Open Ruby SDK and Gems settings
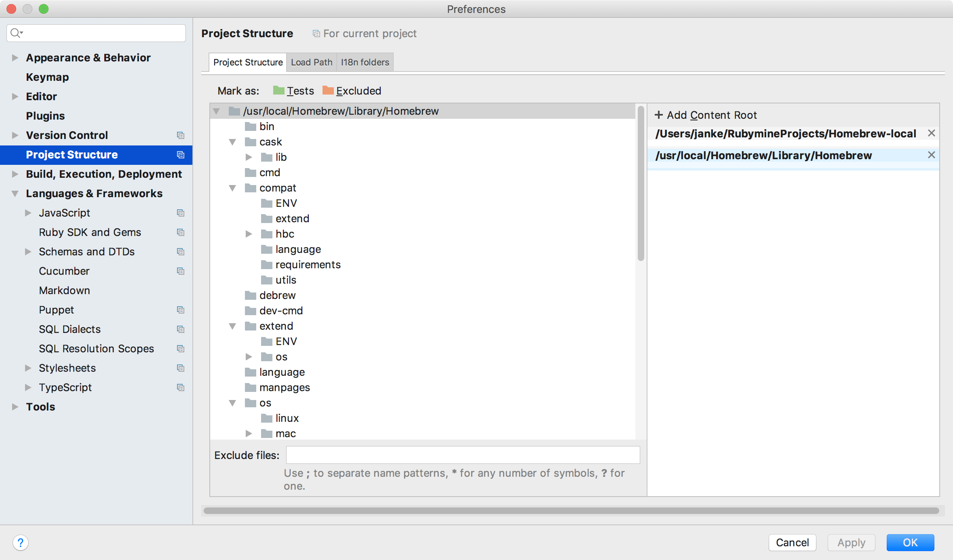Viewport: 953px width, 560px height. coord(90,232)
